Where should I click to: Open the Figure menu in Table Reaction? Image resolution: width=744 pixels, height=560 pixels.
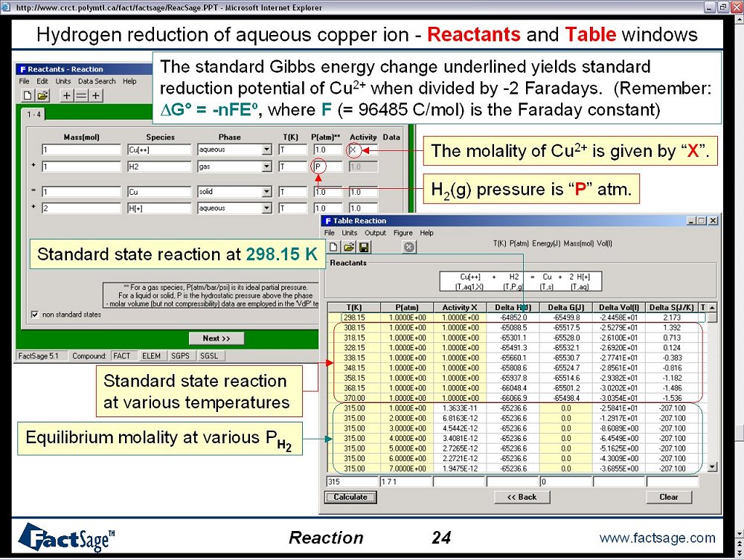[x=403, y=233]
